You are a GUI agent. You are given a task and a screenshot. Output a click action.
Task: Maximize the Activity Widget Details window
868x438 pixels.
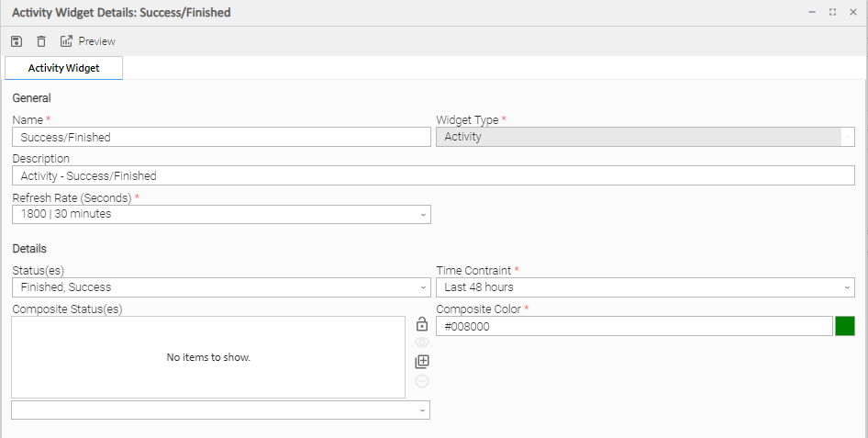click(x=832, y=12)
